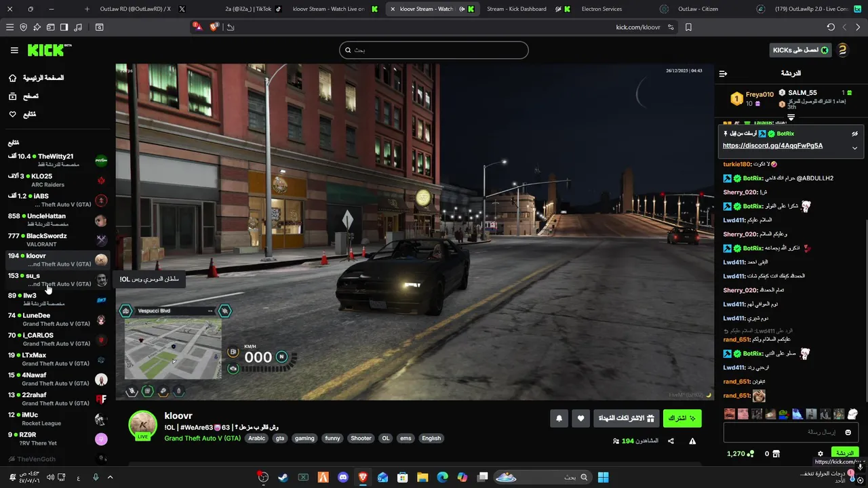Open the chat shop icon
868x488 pixels.
tap(776, 453)
